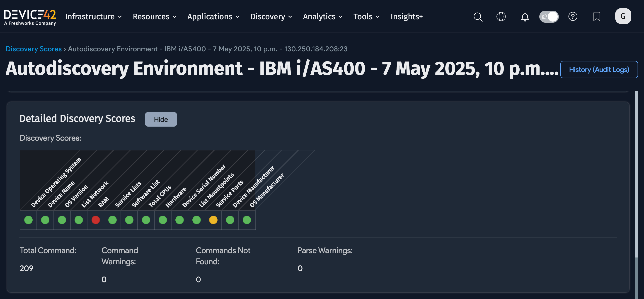Click the Device42 logo
Image resolution: width=644 pixels, height=299 pixels.
(x=30, y=17)
